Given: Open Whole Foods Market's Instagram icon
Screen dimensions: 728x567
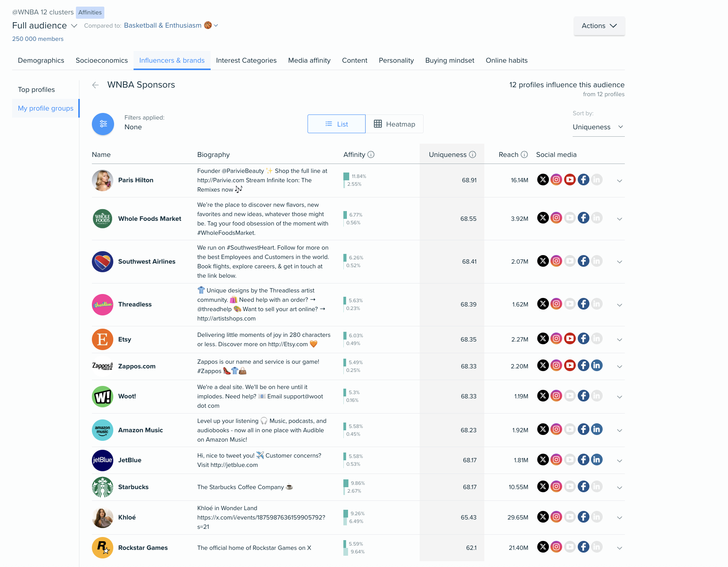Looking at the screenshot, I should [x=556, y=218].
